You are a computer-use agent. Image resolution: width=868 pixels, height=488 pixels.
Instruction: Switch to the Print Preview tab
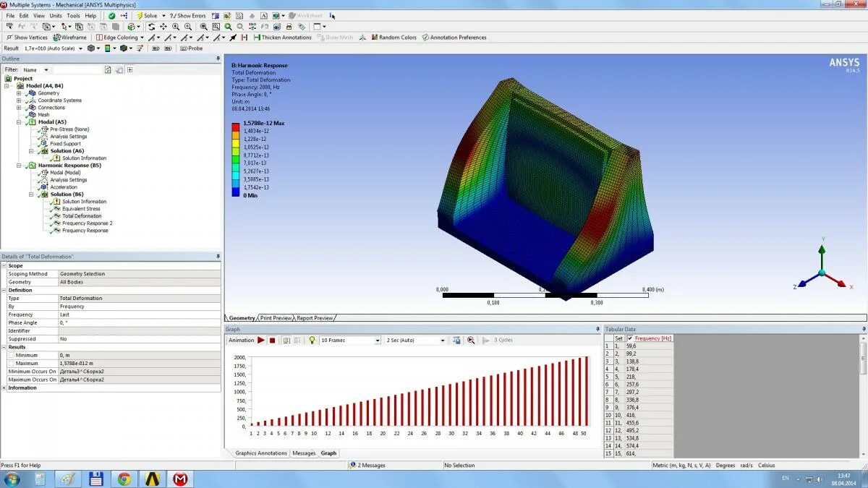coord(276,317)
